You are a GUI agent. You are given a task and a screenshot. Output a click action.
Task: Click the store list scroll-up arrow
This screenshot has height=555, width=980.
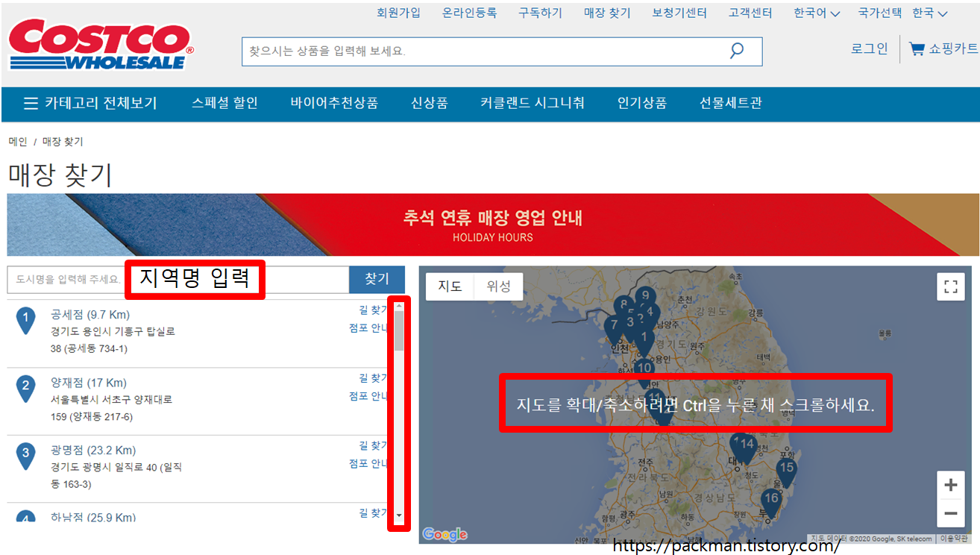pyautogui.click(x=399, y=305)
